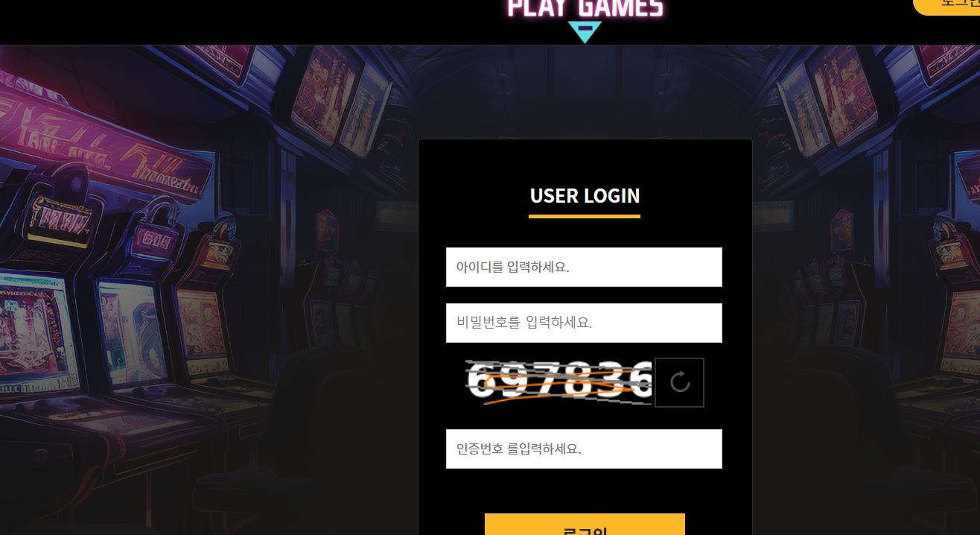Submit with the yellow 로그인 button at bottom
The image size is (980, 535).
pyautogui.click(x=585, y=525)
